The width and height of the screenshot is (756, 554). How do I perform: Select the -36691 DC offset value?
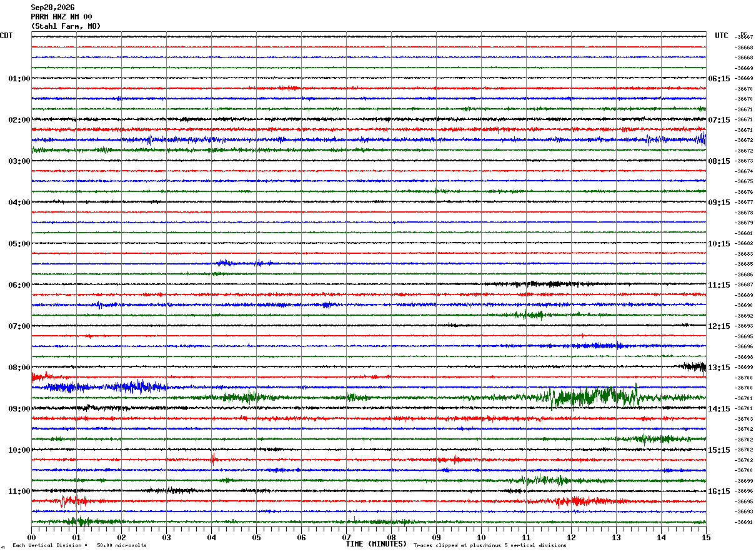[744, 522]
